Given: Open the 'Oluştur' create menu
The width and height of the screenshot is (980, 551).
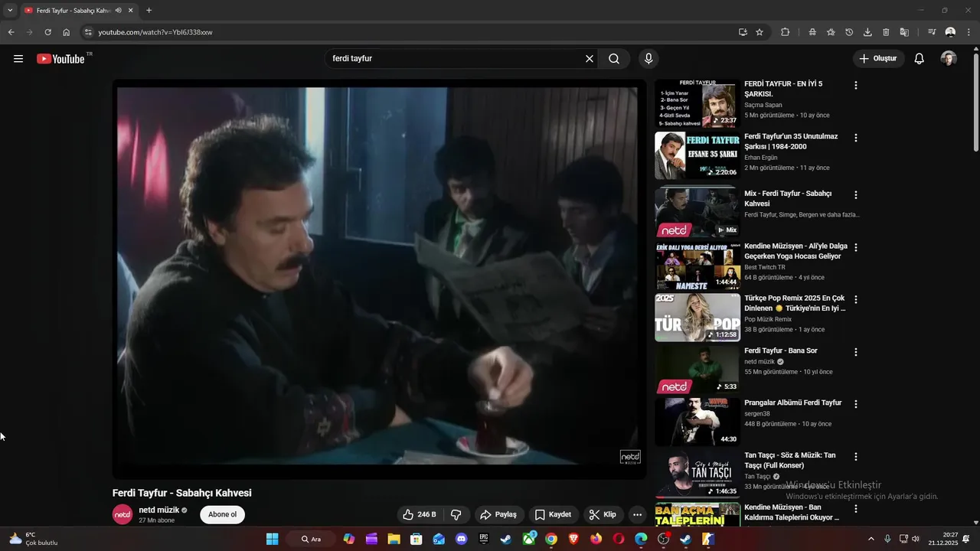Looking at the screenshot, I should (879, 59).
